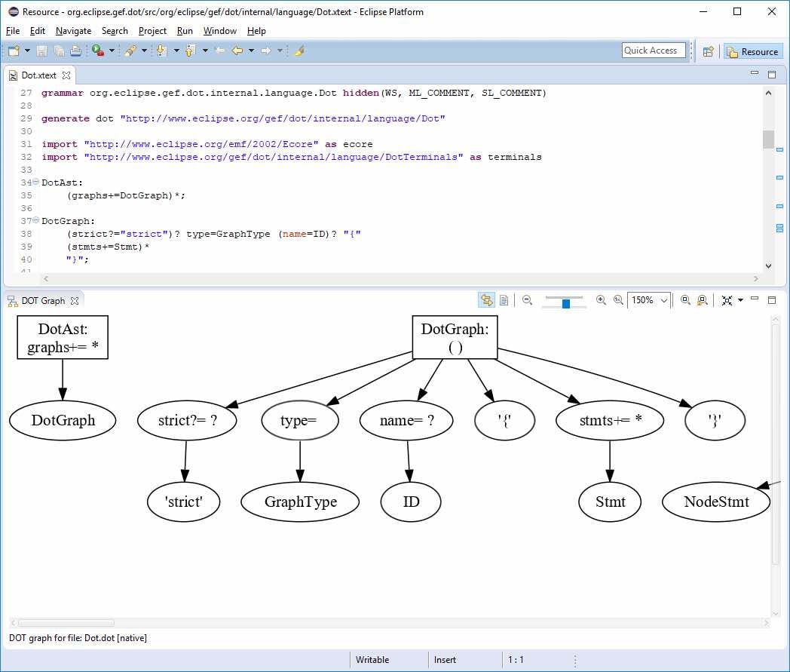Maximize the DOT Graph view
790x672 pixels.
(771, 300)
